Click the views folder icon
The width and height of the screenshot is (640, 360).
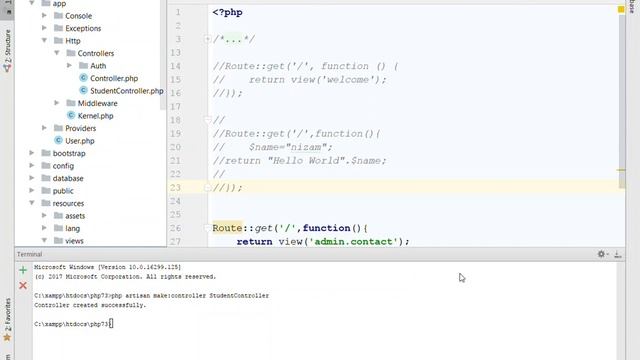coord(58,240)
